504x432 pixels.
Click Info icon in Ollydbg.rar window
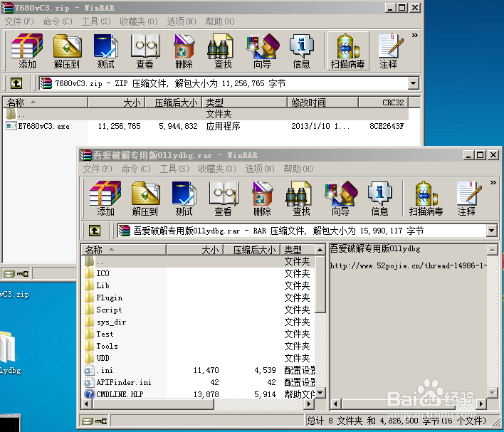coord(379,199)
